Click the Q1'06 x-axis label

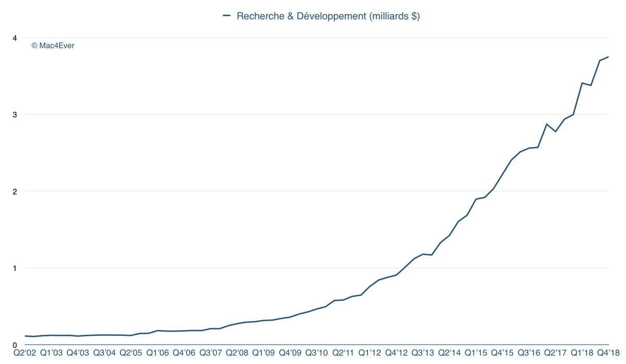(158, 353)
